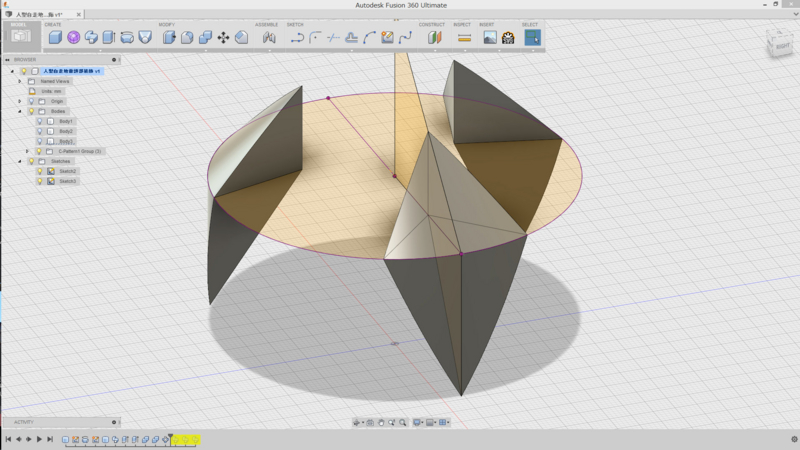The height and width of the screenshot is (450, 800).
Task: Select first yellow highlighted timeline feature
Action: point(176,440)
